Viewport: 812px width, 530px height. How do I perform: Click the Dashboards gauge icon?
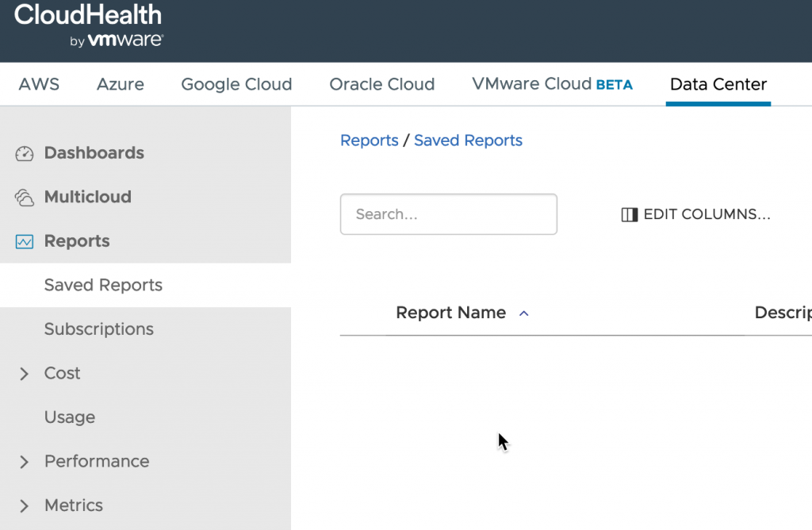pyautogui.click(x=24, y=153)
